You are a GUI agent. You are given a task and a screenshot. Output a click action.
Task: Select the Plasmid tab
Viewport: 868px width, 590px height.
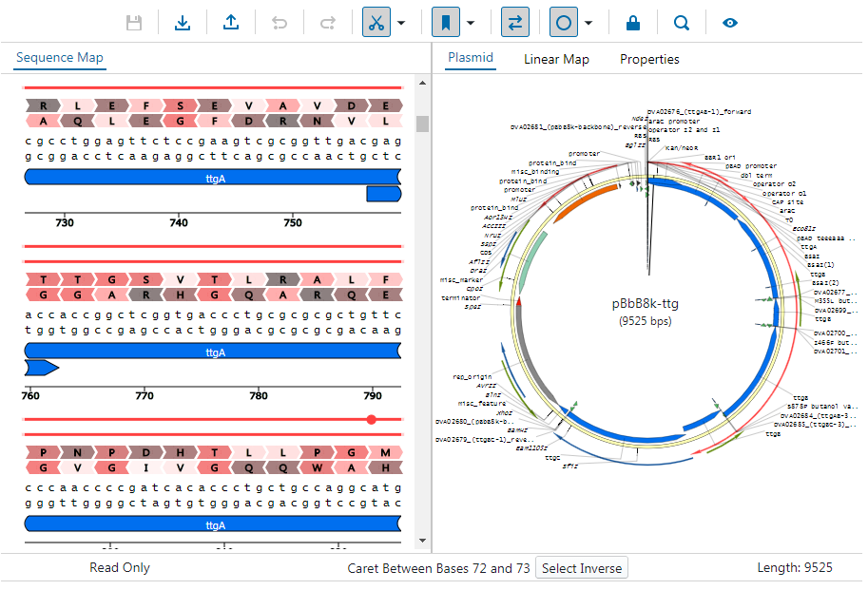pyautogui.click(x=471, y=58)
